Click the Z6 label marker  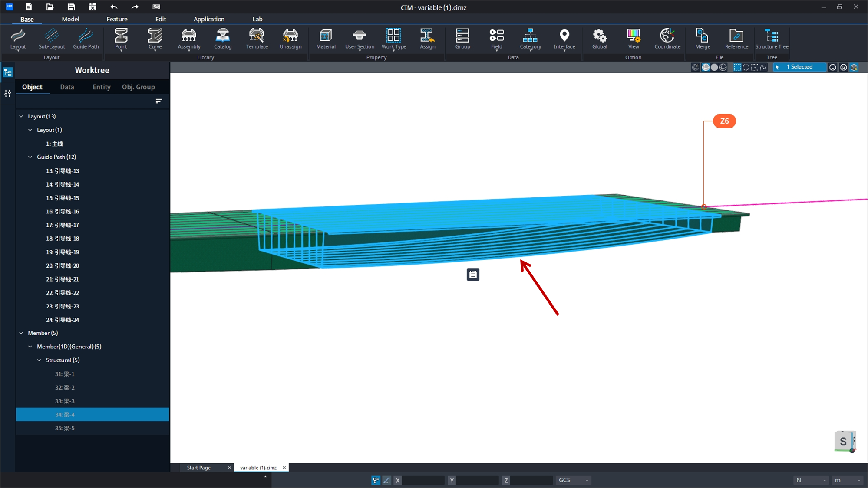click(x=724, y=121)
